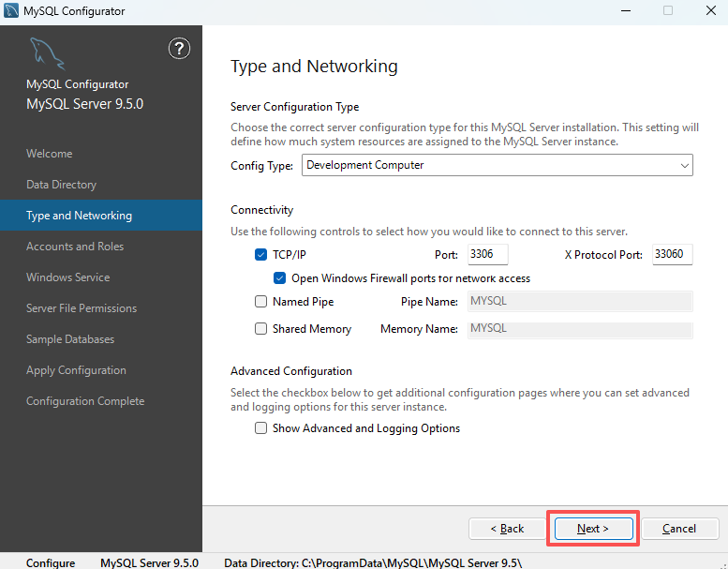
Task: Click the Advanced Configuration section label
Action: pyautogui.click(x=291, y=371)
